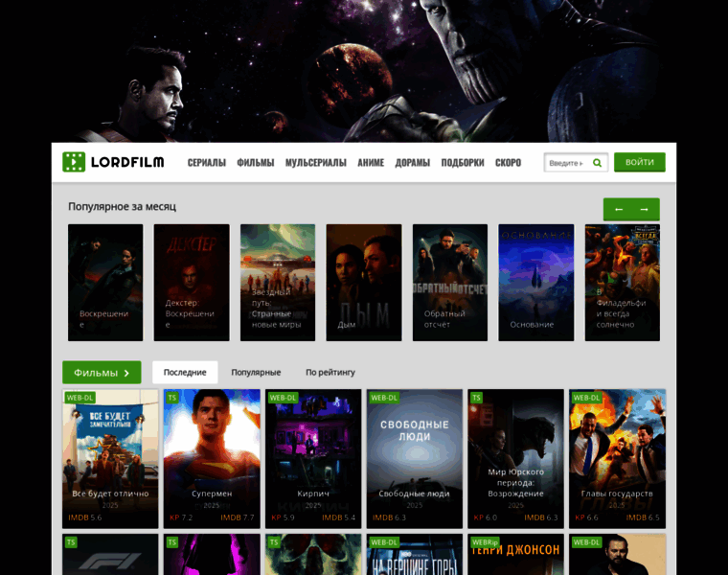Screen dimensions: 728x575
Task: Open first Воскрешение poster in carousel
Action: 105,283
